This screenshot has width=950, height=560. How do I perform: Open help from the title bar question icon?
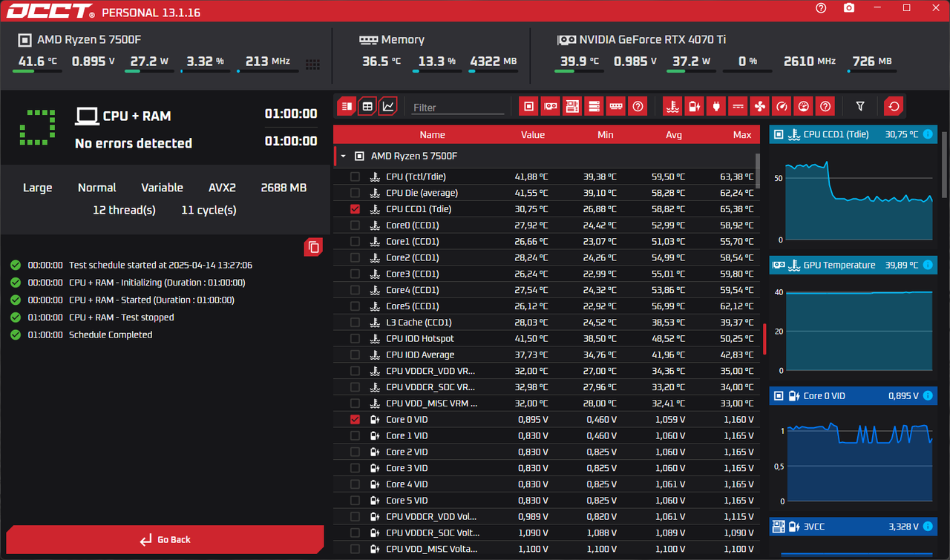click(x=821, y=8)
